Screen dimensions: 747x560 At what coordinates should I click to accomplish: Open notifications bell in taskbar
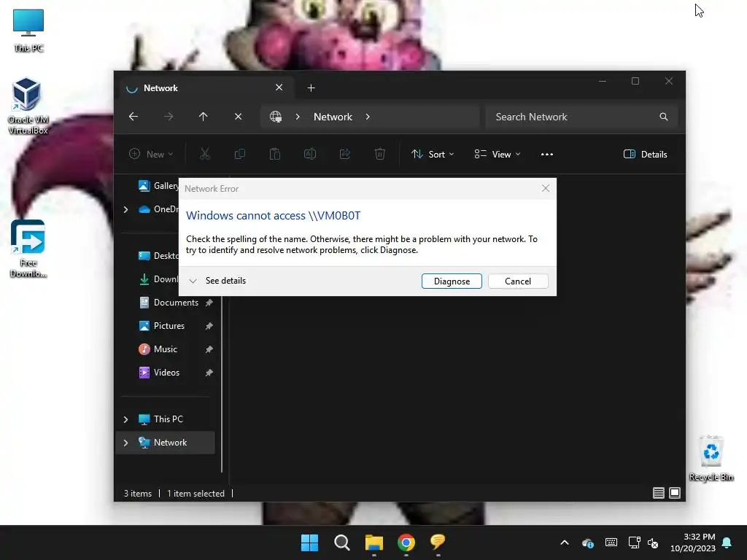coord(727,542)
